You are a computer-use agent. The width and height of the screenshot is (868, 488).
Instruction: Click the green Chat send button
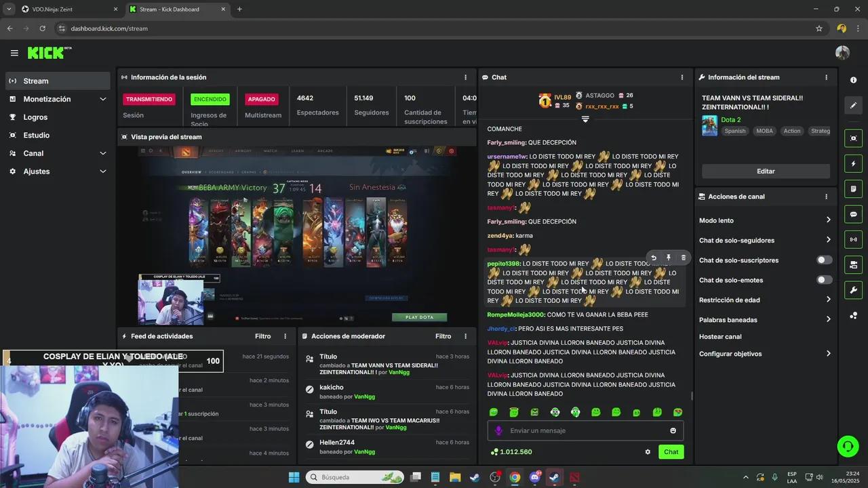(x=671, y=452)
